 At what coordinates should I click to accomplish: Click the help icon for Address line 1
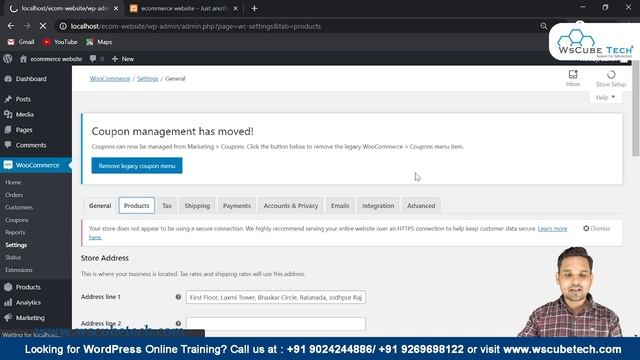[178, 297]
